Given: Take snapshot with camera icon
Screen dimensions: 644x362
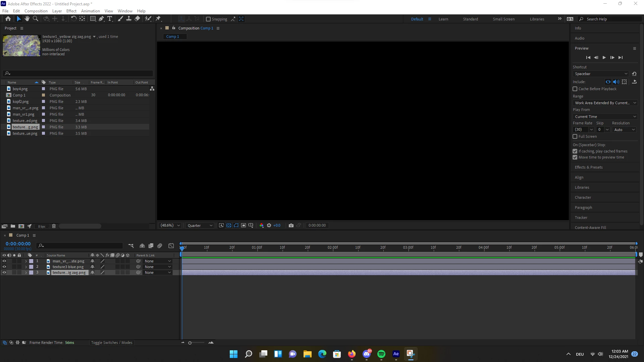Looking at the screenshot, I should tap(291, 226).
